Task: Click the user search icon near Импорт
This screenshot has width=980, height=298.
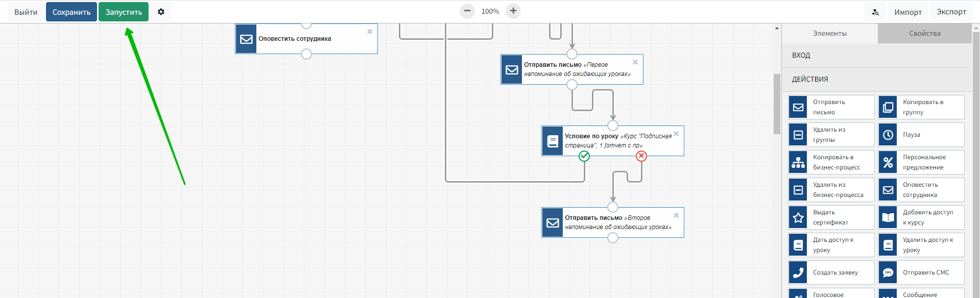Action: (x=875, y=12)
